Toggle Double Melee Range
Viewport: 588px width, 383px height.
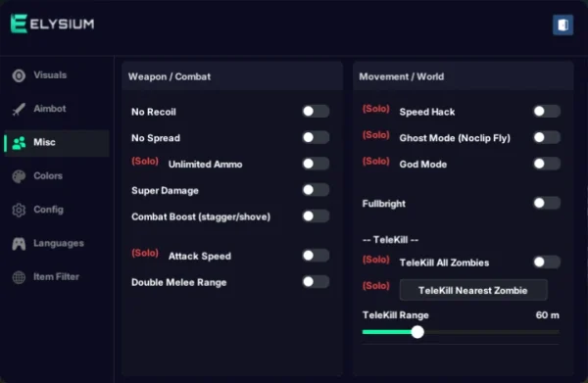pyautogui.click(x=316, y=282)
